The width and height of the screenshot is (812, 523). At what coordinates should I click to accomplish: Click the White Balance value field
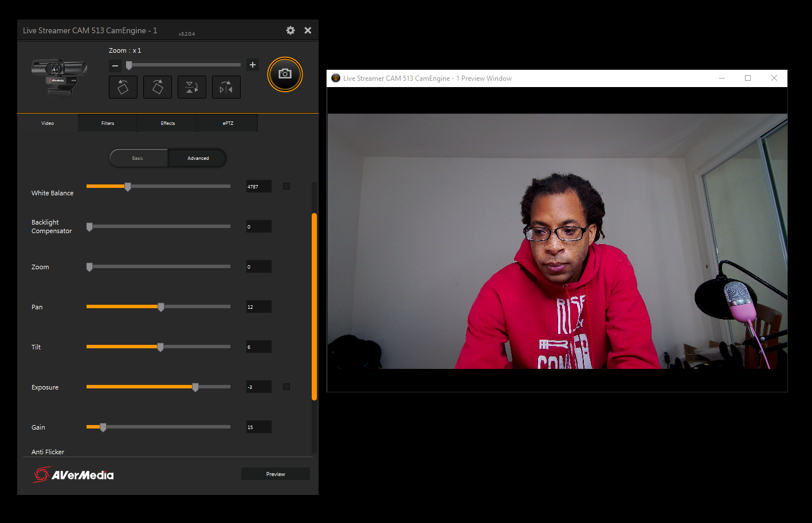(259, 187)
